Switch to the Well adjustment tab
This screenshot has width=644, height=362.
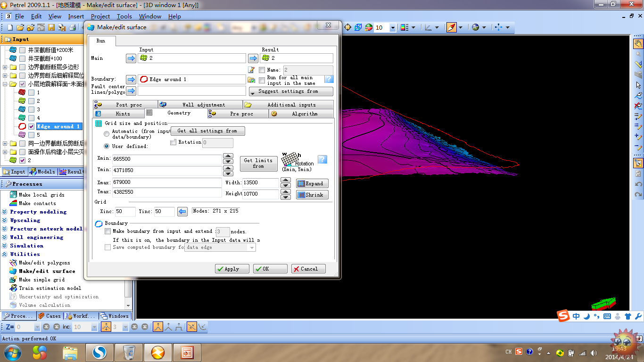pos(200,105)
